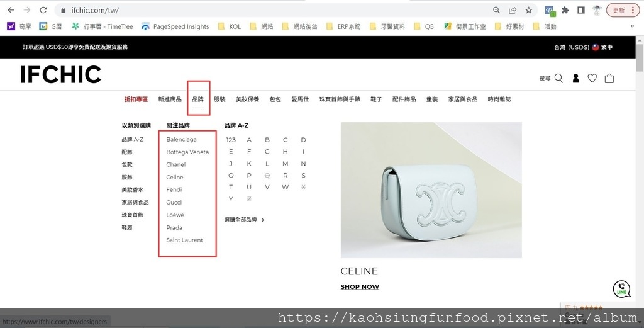This screenshot has height=328, width=644.
Task: Open the account person icon
Action: point(576,78)
